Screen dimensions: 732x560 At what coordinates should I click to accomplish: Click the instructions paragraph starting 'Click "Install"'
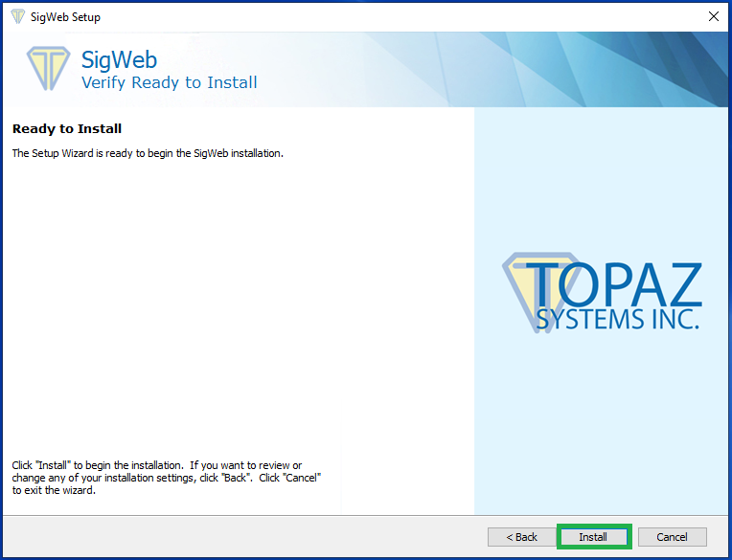pyautogui.click(x=166, y=478)
